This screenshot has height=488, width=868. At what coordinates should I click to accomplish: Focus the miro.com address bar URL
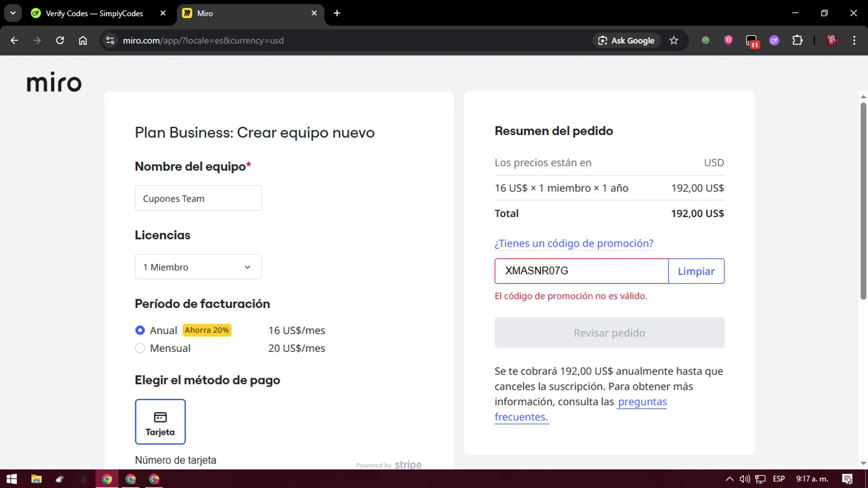pyautogui.click(x=203, y=41)
